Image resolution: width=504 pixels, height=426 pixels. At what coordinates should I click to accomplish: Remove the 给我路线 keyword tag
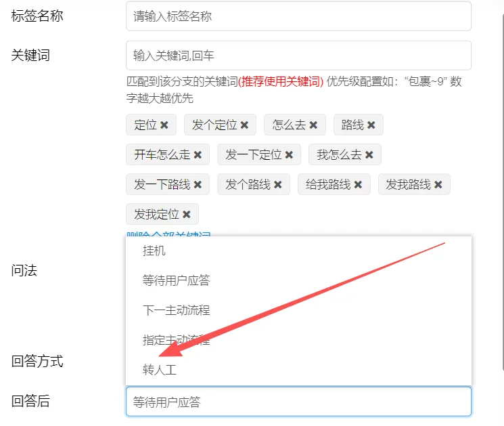tap(358, 185)
